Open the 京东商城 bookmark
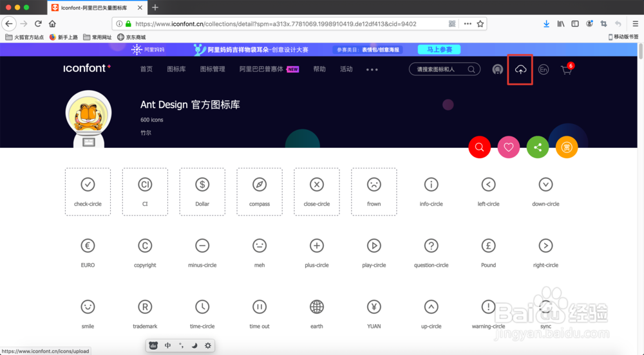 click(x=131, y=37)
